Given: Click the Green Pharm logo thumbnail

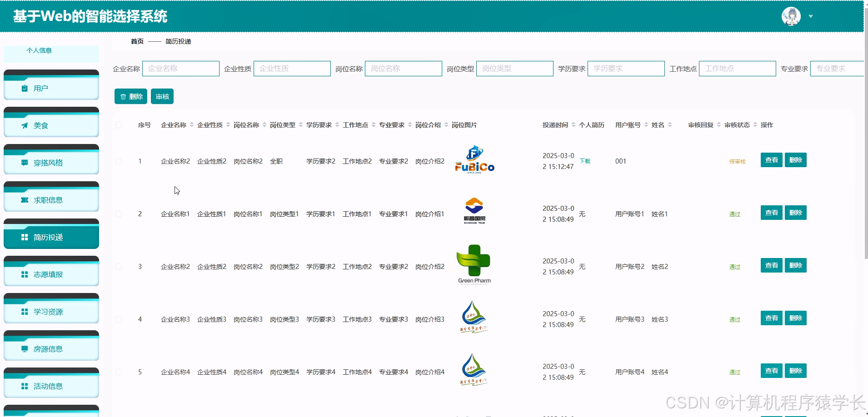Looking at the screenshot, I should point(474,265).
